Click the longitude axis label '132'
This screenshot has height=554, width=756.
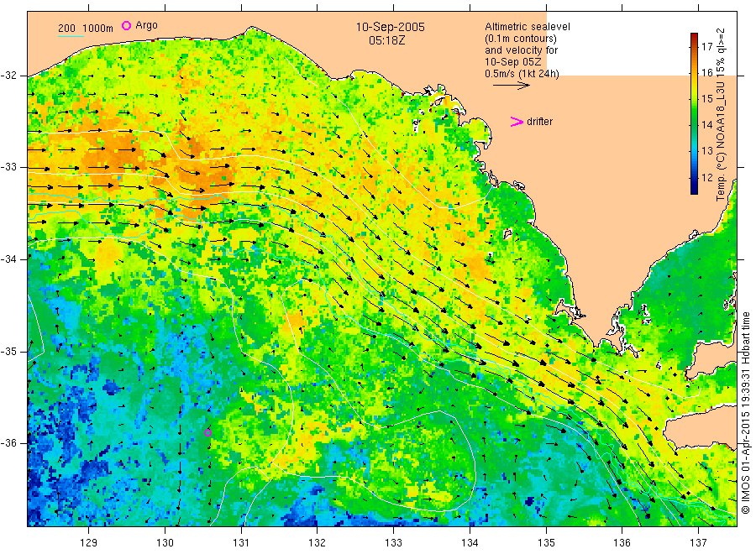318,543
